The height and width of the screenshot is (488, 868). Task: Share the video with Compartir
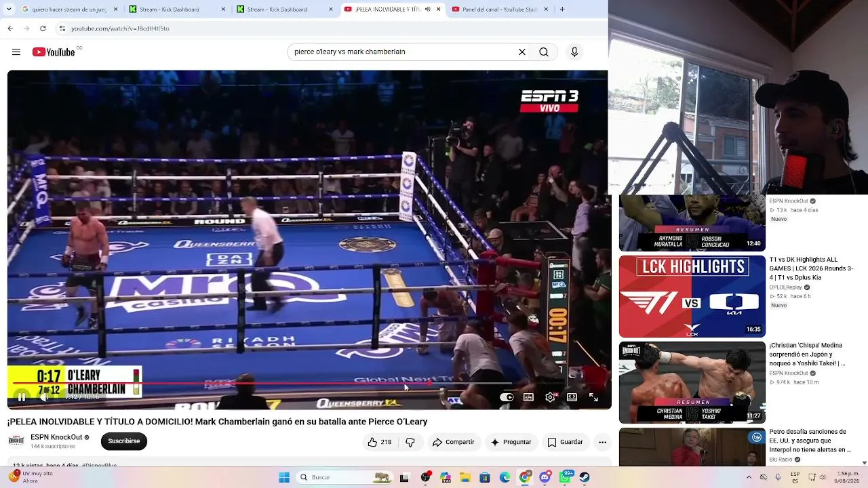[x=453, y=442]
